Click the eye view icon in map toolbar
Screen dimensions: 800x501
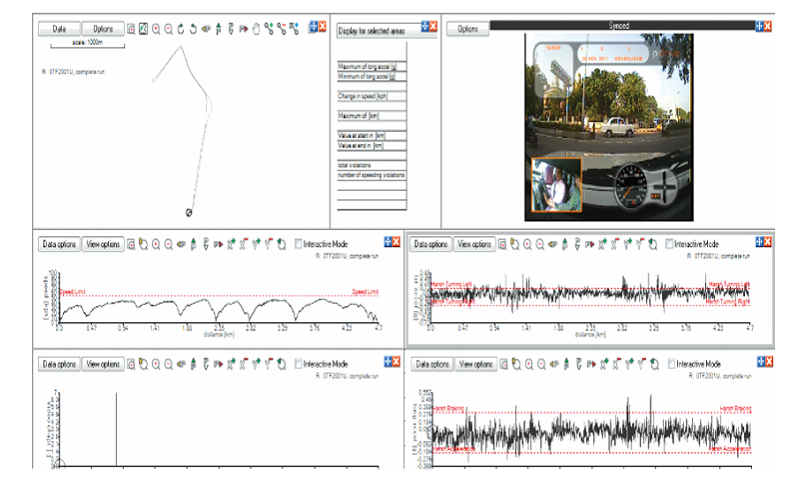(206, 29)
